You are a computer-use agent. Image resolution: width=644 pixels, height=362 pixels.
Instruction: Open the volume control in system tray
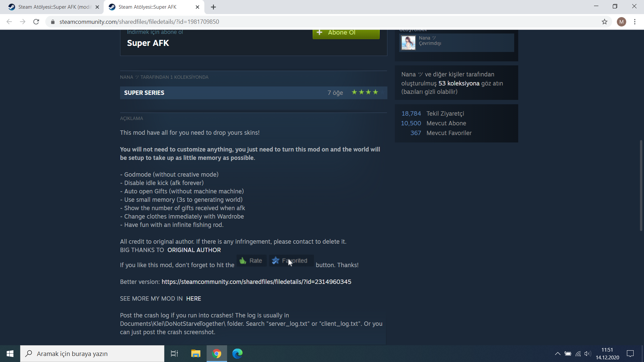point(588,354)
